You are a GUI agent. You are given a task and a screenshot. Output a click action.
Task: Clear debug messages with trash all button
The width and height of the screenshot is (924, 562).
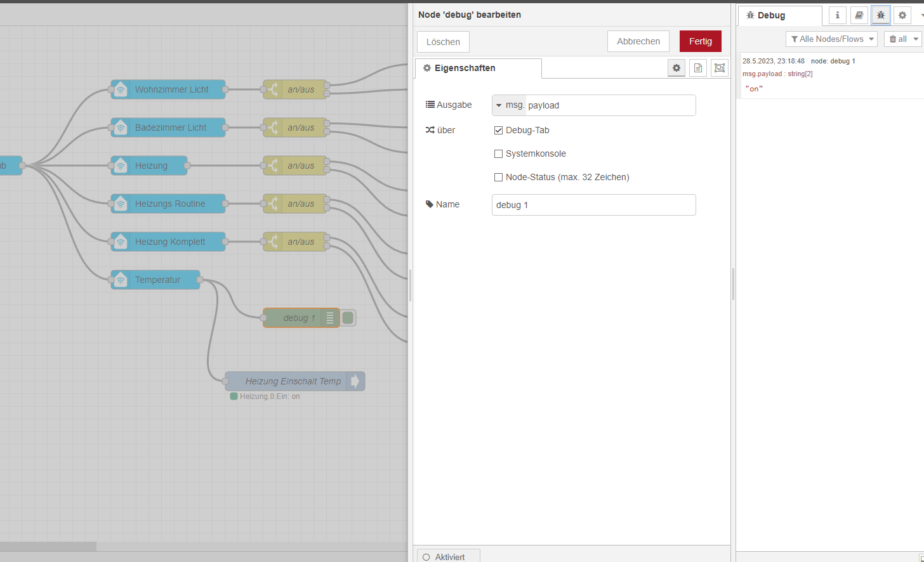897,39
